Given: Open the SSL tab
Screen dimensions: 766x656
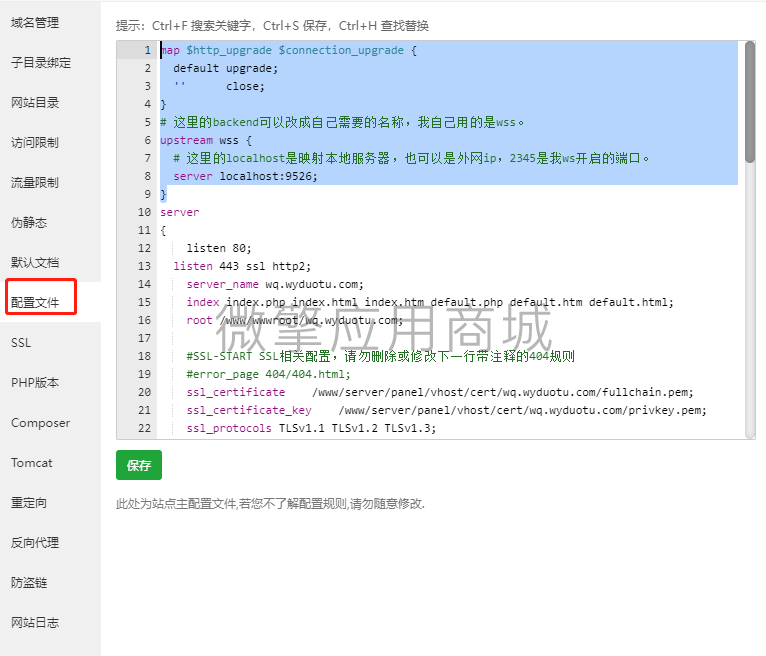Looking at the screenshot, I should point(21,343).
